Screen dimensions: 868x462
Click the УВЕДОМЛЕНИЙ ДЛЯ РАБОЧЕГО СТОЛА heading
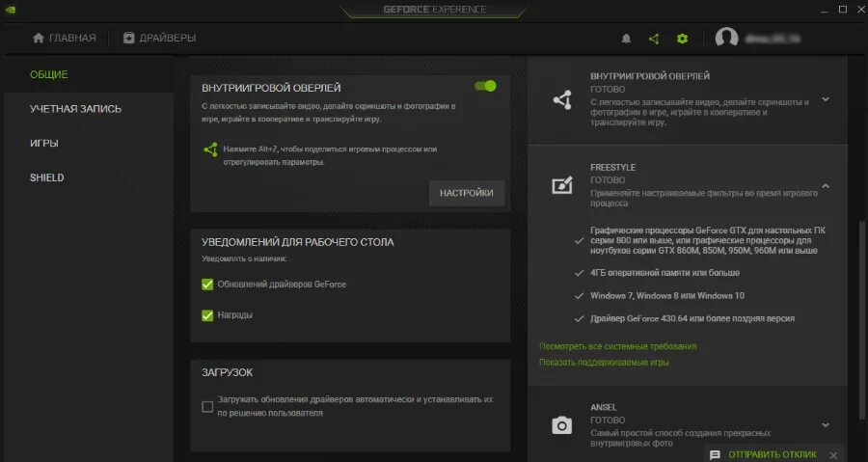298,242
